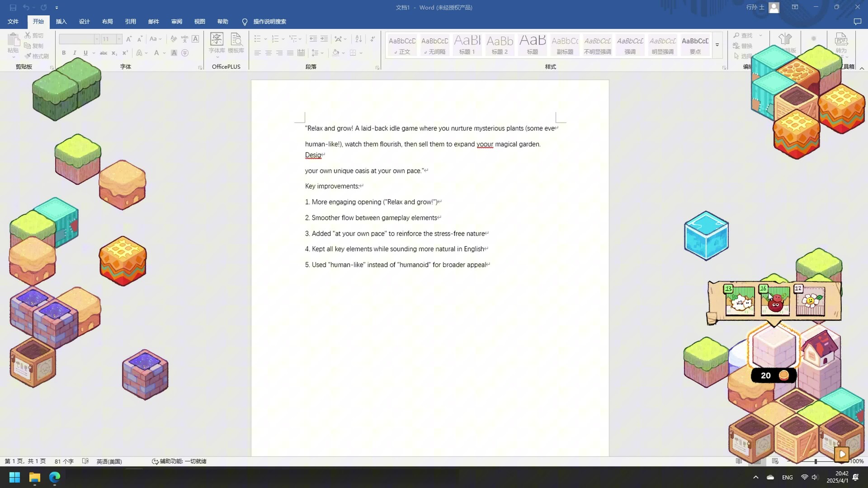The image size is (868, 488).
Task: Switch to the 视图 (View) tab
Action: click(199, 22)
